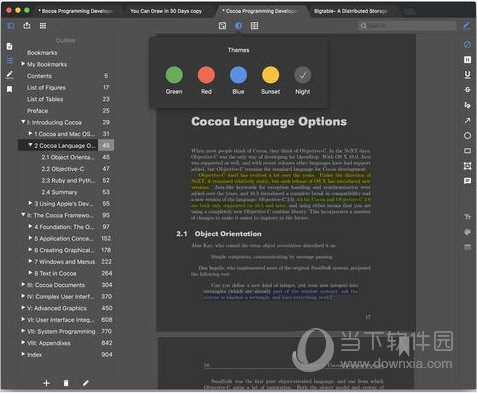Click the color palette icon
477x393 pixels.
[467, 232]
